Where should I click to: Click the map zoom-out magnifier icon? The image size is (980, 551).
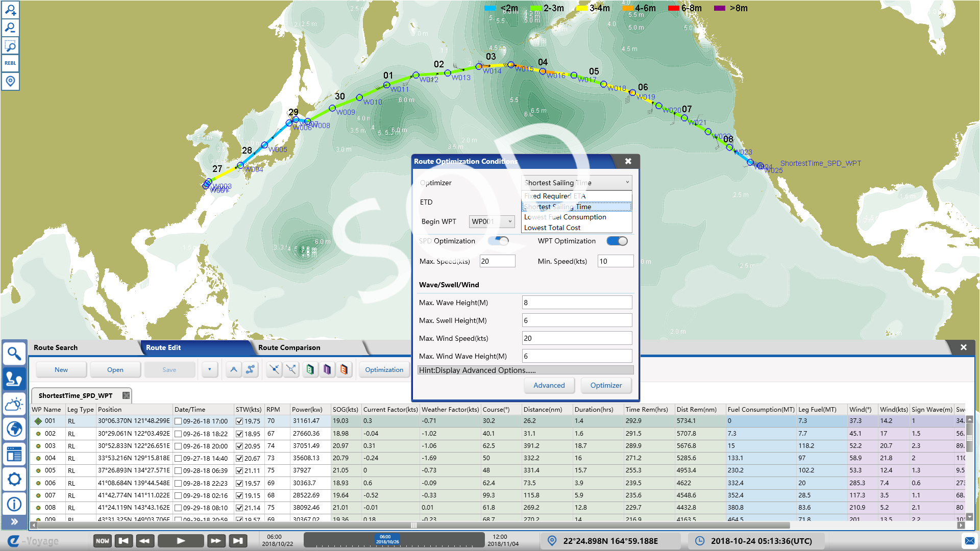[10, 28]
